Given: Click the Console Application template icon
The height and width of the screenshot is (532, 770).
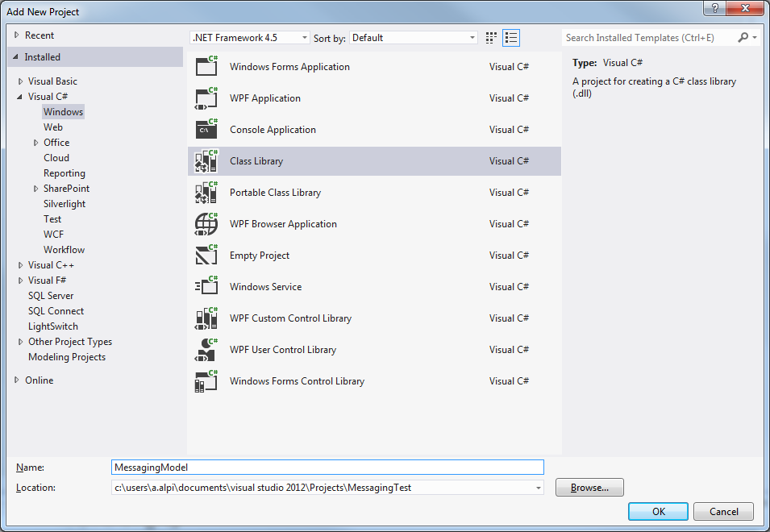Looking at the screenshot, I should click(206, 130).
